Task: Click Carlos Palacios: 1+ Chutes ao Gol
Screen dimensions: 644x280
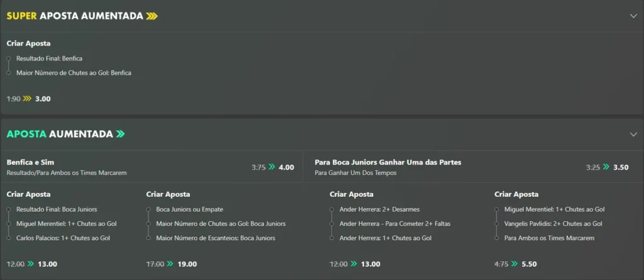Action: point(64,238)
